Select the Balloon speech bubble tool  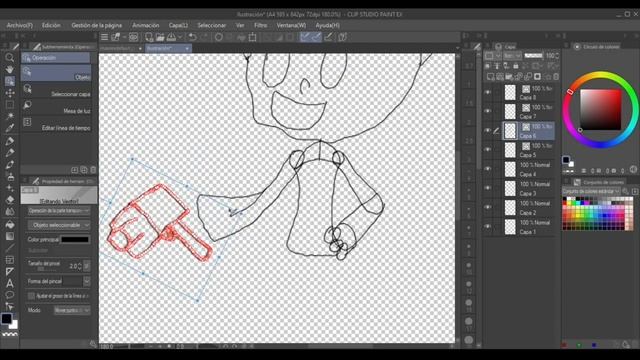[10, 295]
